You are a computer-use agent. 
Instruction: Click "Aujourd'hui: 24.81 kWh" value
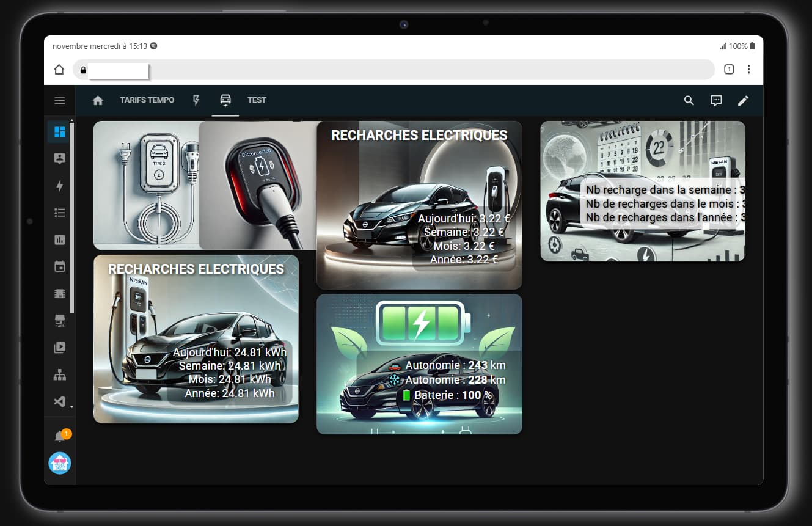click(230, 352)
